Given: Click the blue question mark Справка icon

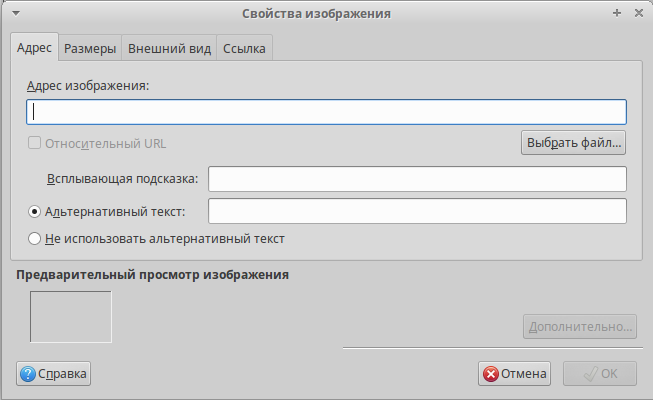Looking at the screenshot, I should tap(28, 374).
